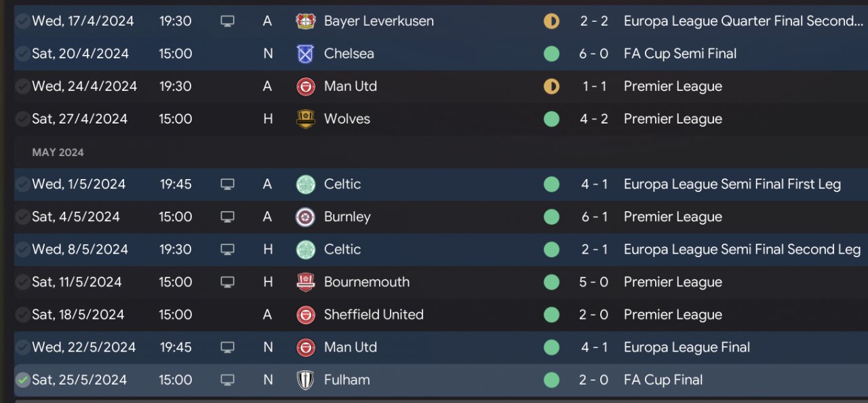Open the 4 - 1 Europa League Final score

pyautogui.click(x=594, y=347)
